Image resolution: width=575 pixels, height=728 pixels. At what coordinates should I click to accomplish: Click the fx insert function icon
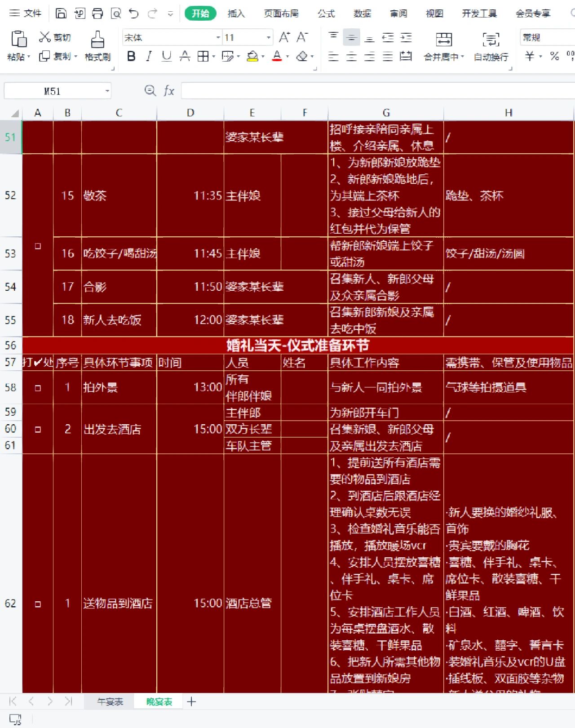(169, 91)
